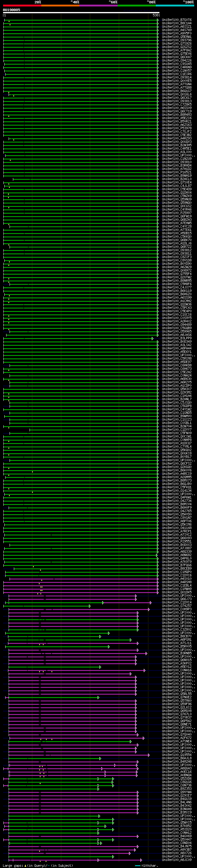
Task: Select hit label UniRef100_O94226
Action: coord(177,60)
